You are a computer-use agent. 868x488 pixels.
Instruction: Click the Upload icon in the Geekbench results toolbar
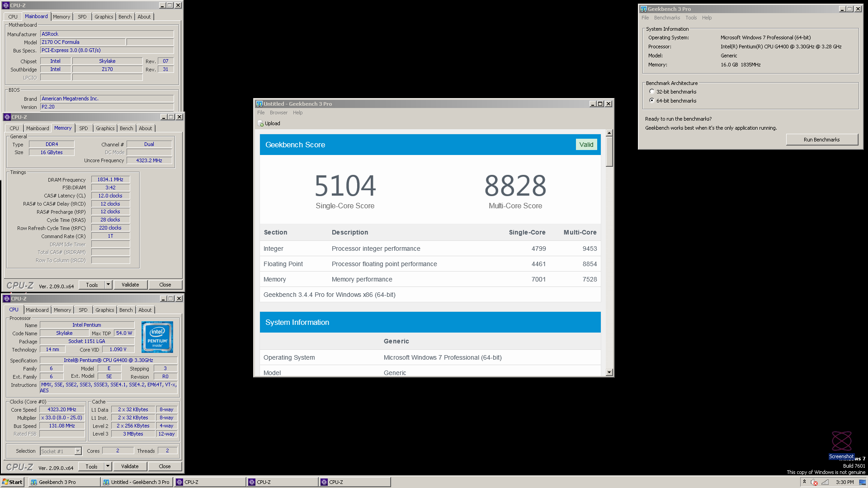tap(260, 123)
